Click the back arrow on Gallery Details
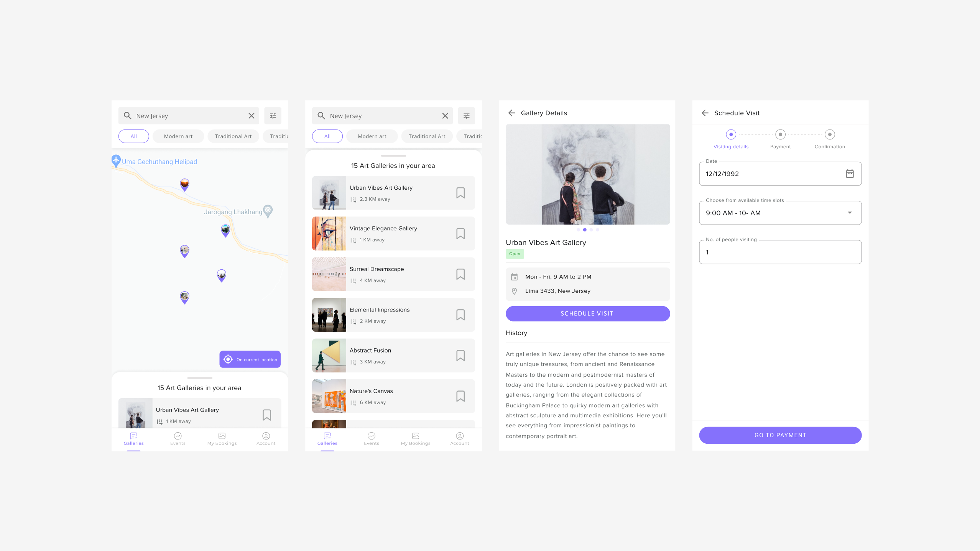The width and height of the screenshot is (980, 551). (x=512, y=113)
